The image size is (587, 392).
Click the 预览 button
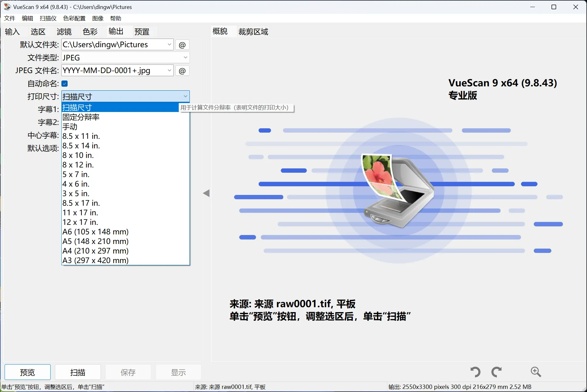(27, 372)
